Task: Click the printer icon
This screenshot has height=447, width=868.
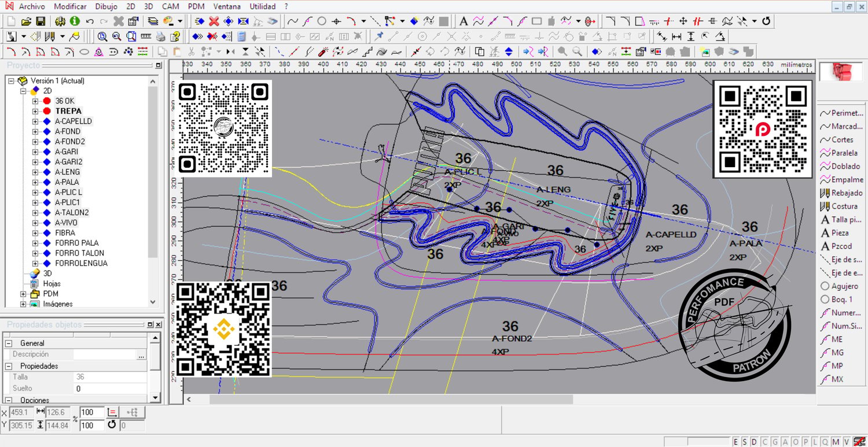Action: 161,36
